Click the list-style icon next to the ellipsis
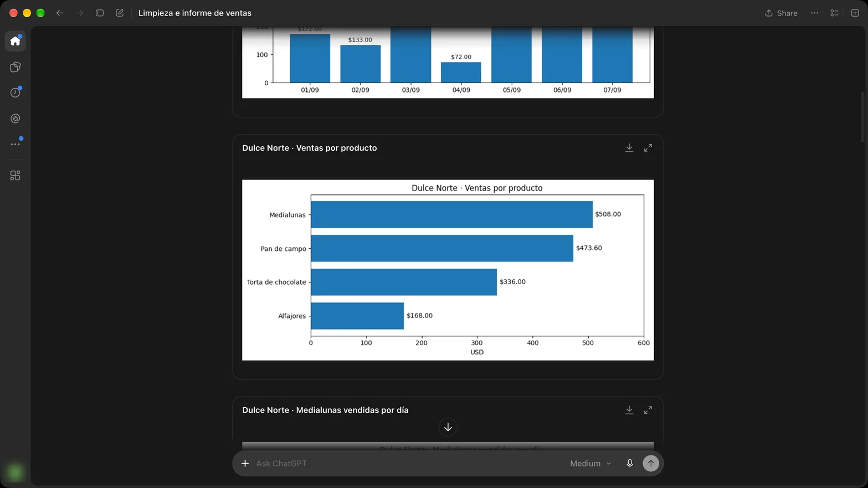The image size is (868, 488). point(834,13)
